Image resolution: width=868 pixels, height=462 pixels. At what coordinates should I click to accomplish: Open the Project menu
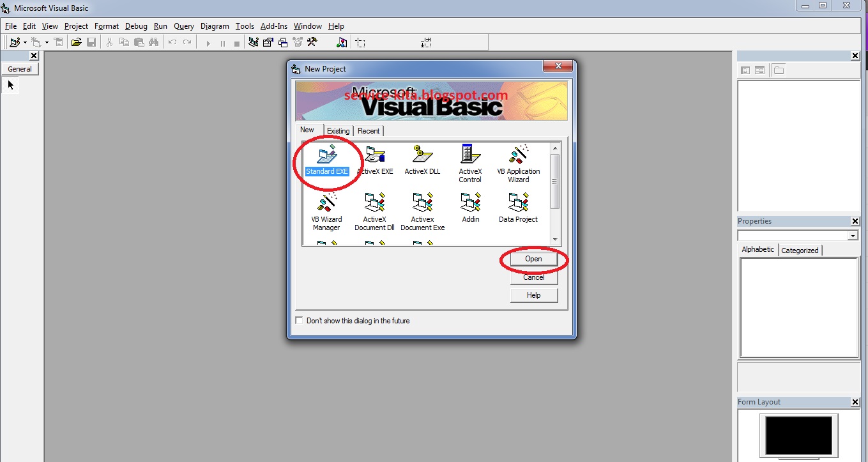[76, 26]
